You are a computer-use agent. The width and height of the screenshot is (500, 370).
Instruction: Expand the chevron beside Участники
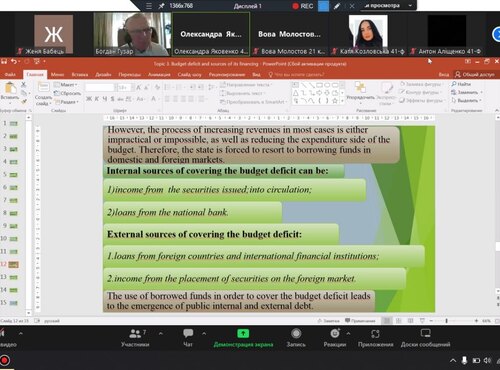[x=161, y=333]
